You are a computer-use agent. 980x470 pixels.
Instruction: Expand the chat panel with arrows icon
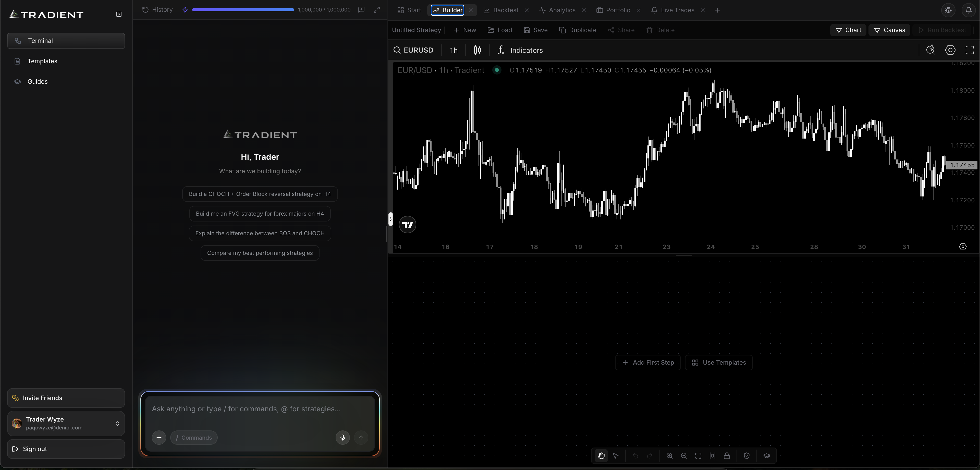pyautogui.click(x=376, y=10)
